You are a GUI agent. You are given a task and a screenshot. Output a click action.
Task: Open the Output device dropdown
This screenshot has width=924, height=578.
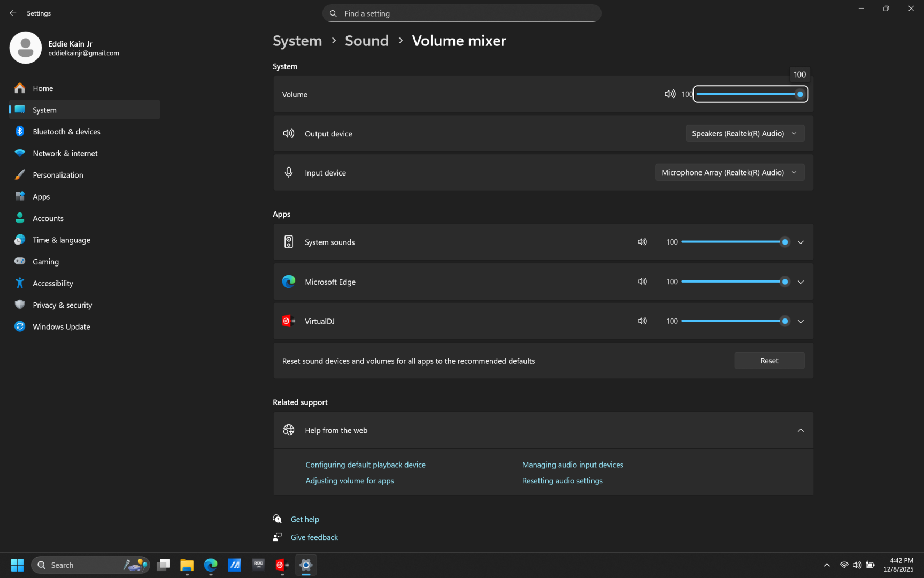tap(744, 134)
